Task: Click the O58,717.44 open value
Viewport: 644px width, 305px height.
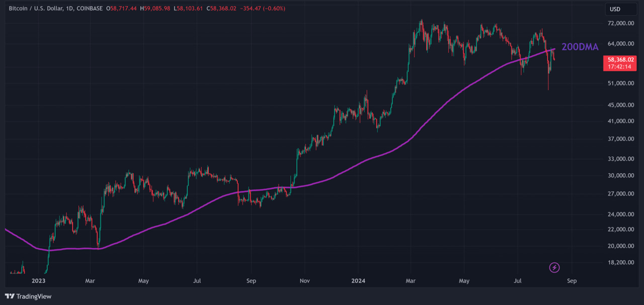Action: point(121,9)
